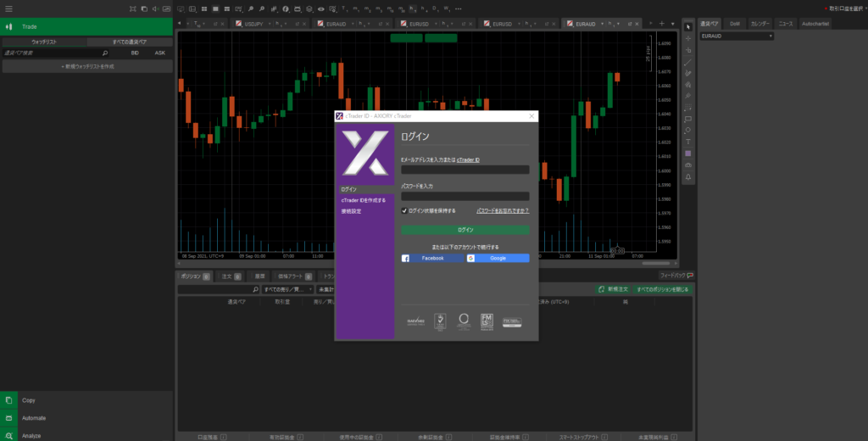
Task: Click the Trade section header
Action: point(86,26)
